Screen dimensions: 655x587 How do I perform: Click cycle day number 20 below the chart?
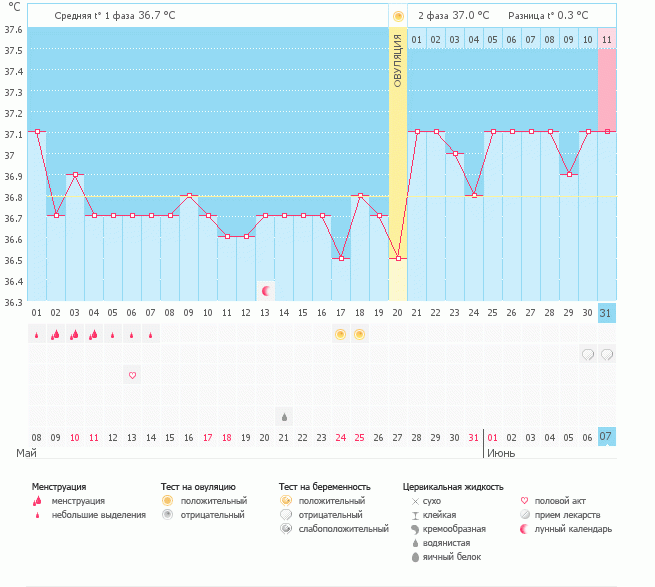pos(397,313)
